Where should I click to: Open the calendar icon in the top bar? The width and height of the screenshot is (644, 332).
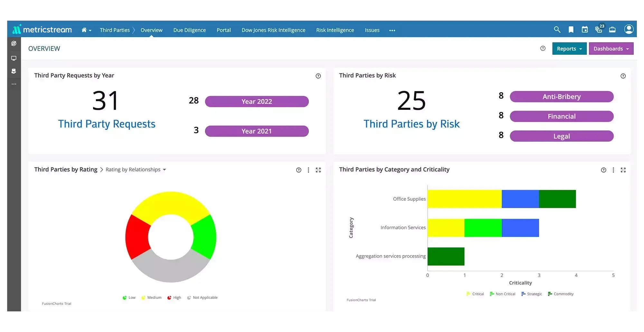click(585, 29)
